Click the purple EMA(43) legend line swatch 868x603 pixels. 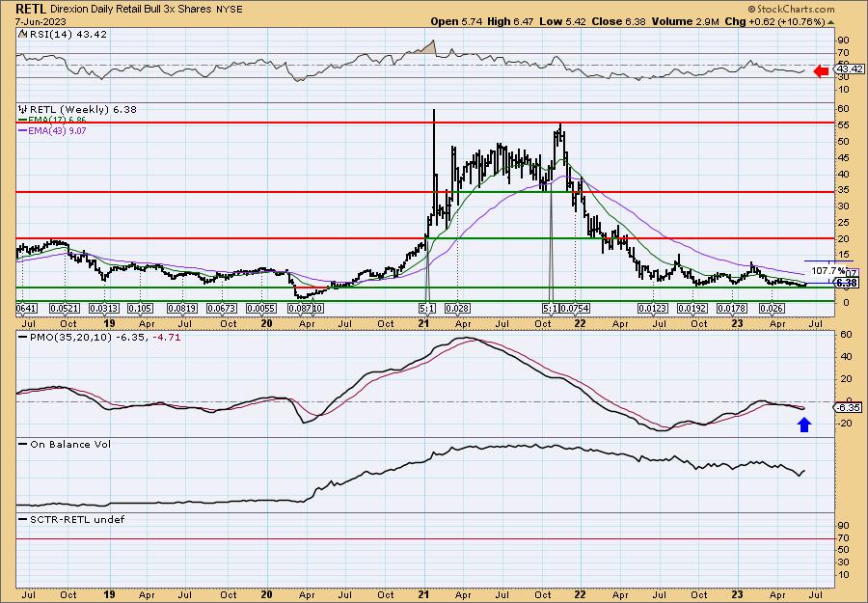click(x=24, y=130)
